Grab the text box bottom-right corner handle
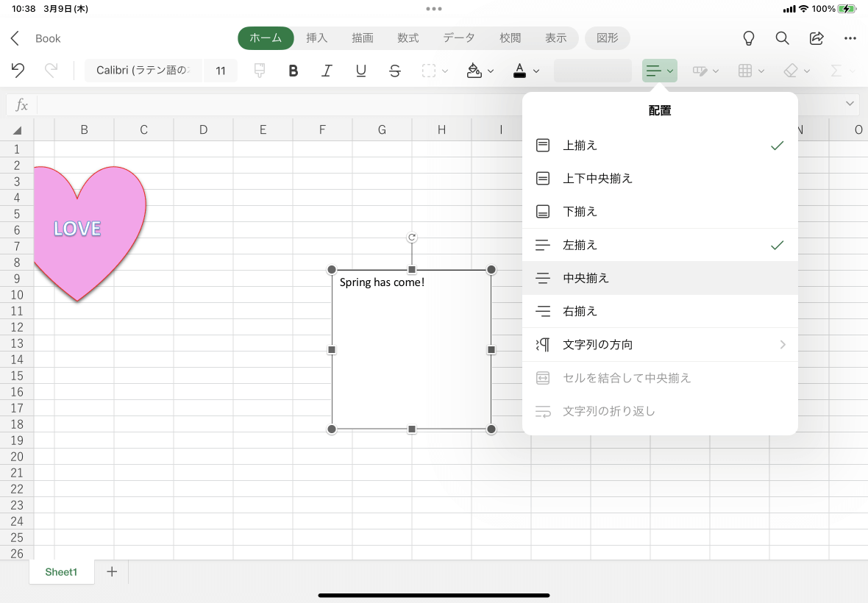The width and height of the screenshot is (868, 603). coord(491,429)
